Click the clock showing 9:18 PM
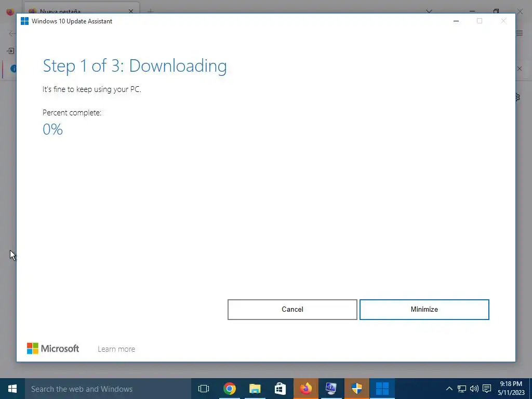 (x=511, y=384)
